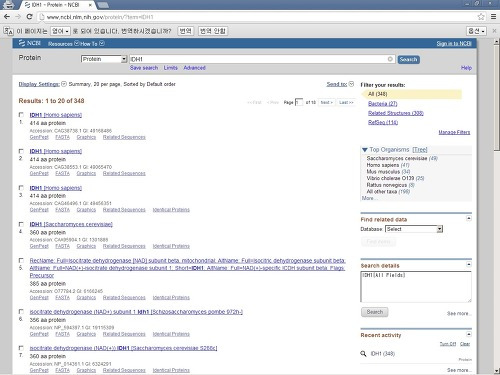Image resolution: width=500 pixels, height=375 pixels.
Task: Click the browser forward arrow
Action: pyautogui.click(x=18, y=17)
